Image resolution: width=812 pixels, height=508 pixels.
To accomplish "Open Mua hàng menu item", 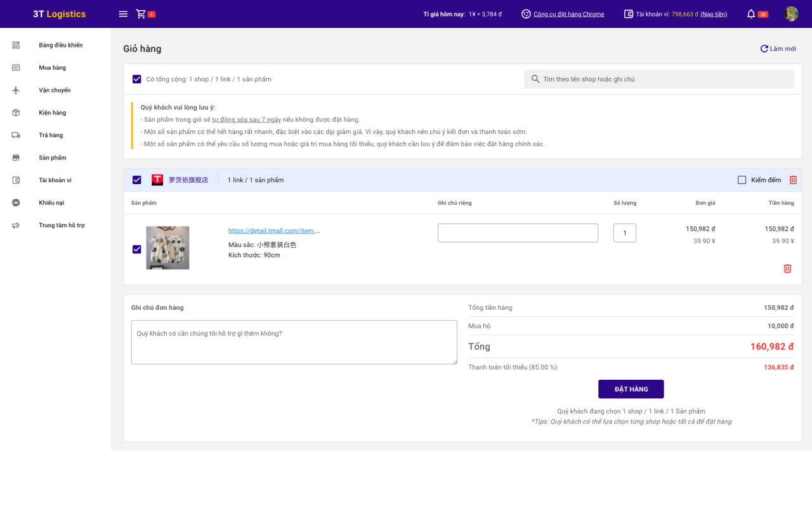I will point(53,68).
